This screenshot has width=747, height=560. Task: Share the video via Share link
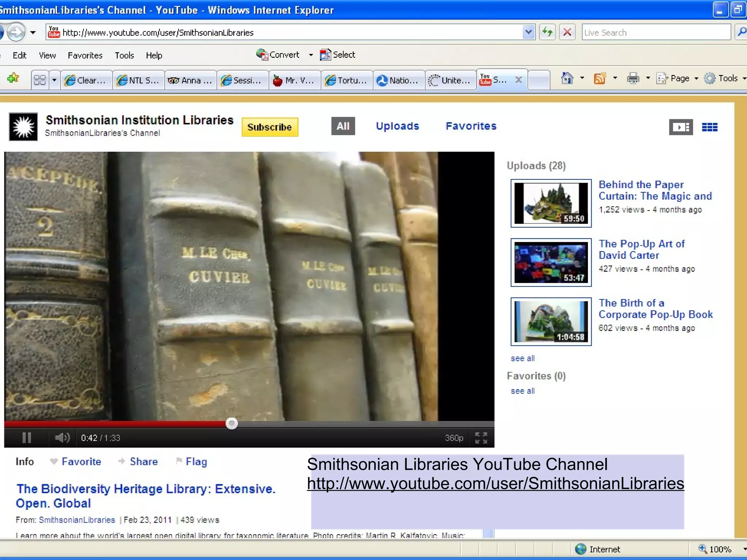(138, 462)
